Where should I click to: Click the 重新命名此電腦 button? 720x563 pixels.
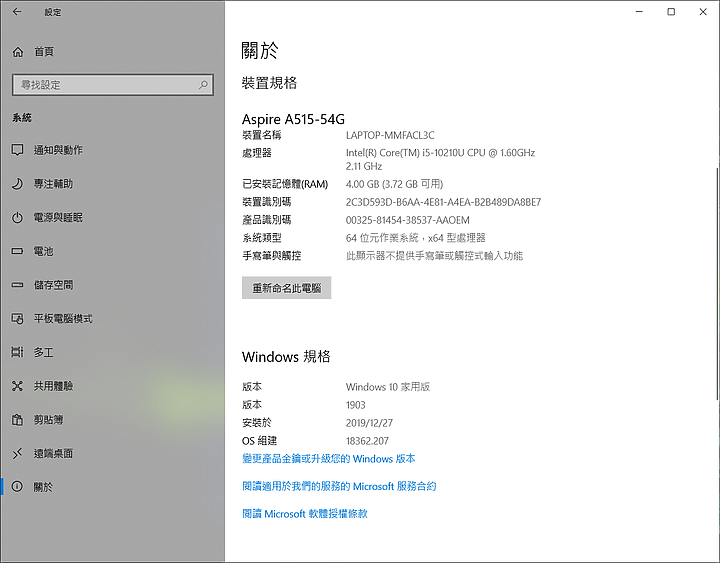coord(287,288)
